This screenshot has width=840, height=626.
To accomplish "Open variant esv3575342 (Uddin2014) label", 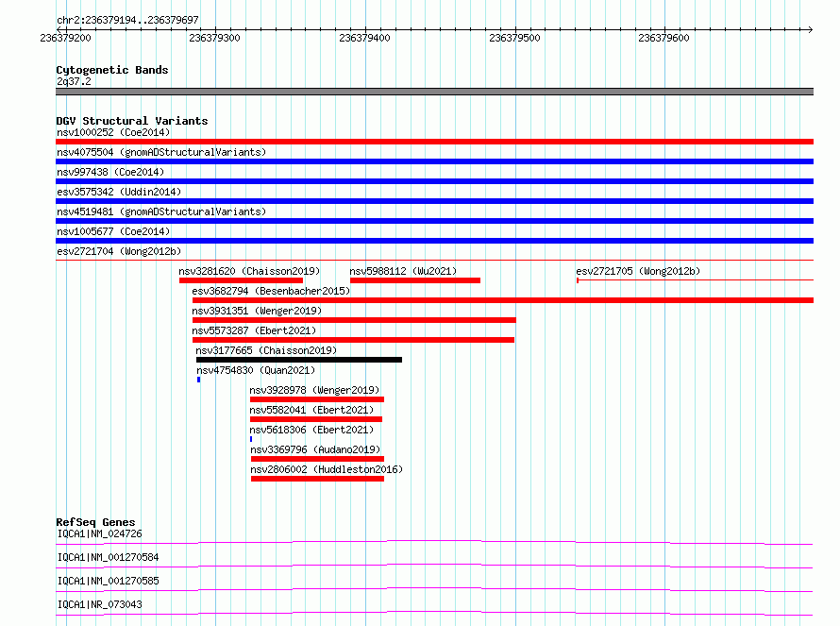I will (x=119, y=192).
